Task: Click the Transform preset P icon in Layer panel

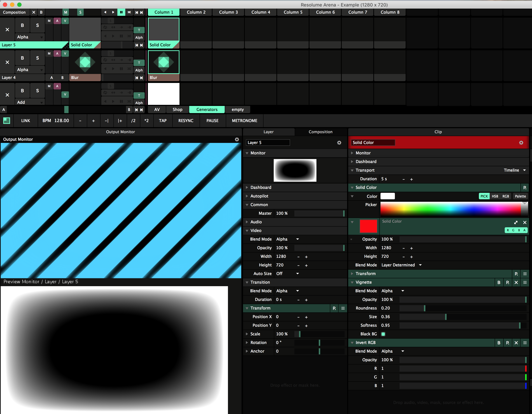Action: click(x=334, y=308)
